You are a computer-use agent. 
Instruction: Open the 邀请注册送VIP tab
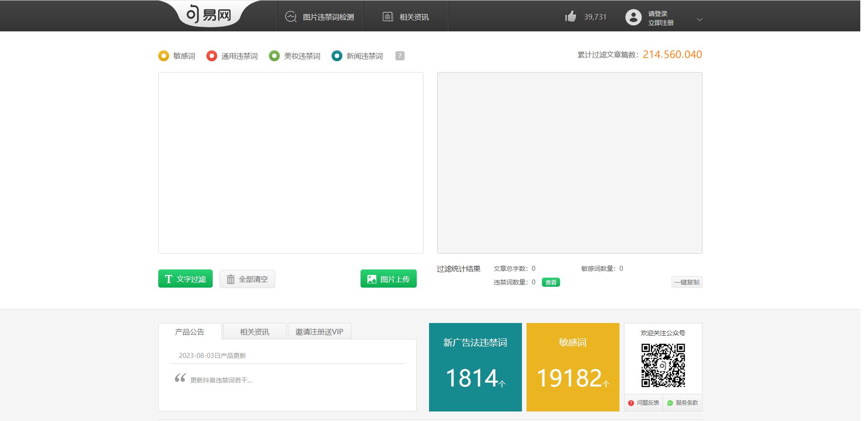(319, 331)
